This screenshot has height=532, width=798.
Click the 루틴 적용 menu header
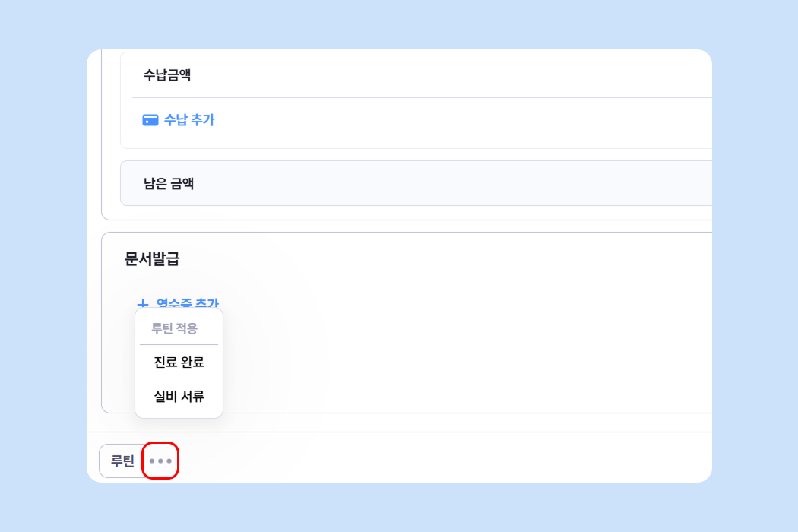point(174,328)
